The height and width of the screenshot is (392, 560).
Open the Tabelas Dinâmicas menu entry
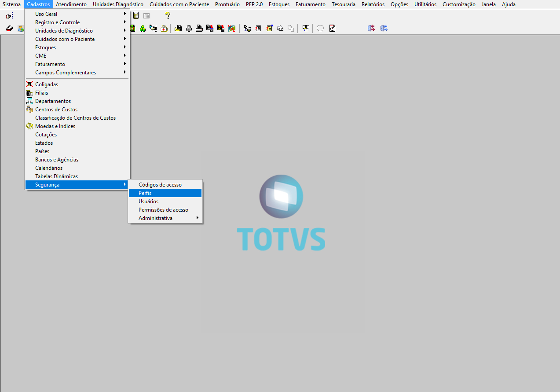coord(77,176)
